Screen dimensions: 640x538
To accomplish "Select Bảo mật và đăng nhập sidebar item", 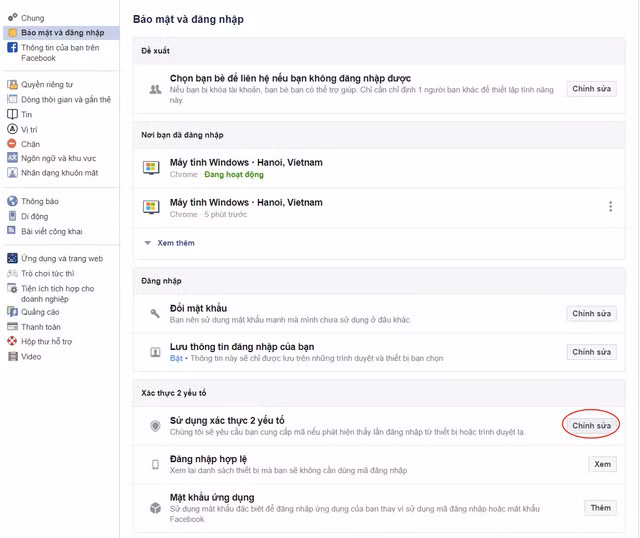I will point(61,33).
